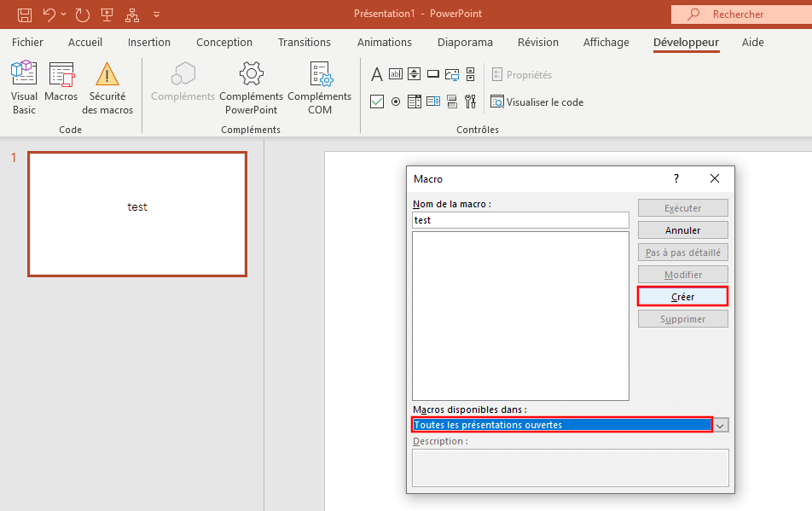Click the Créer button
The width and height of the screenshot is (812, 511).
(682, 296)
